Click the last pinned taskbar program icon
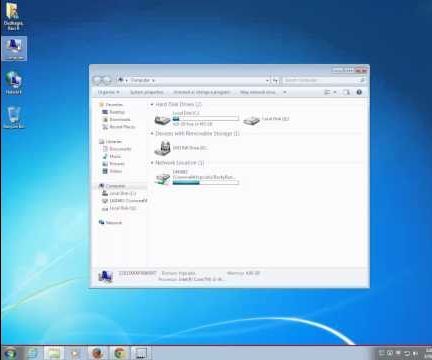Image resolution: width=432 pixels, height=360 pixels. click(141, 353)
